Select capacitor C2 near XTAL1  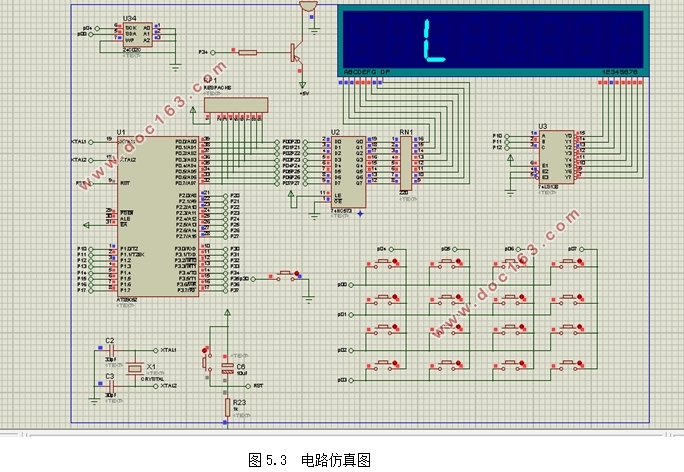click(x=111, y=350)
